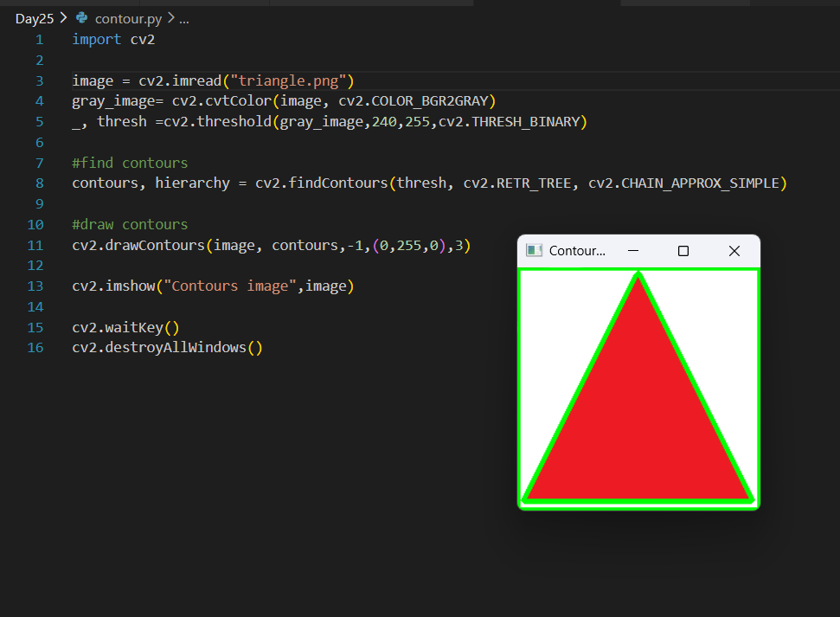Click line number 11 in the gutter
The height and width of the screenshot is (617, 840).
coord(35,246)
